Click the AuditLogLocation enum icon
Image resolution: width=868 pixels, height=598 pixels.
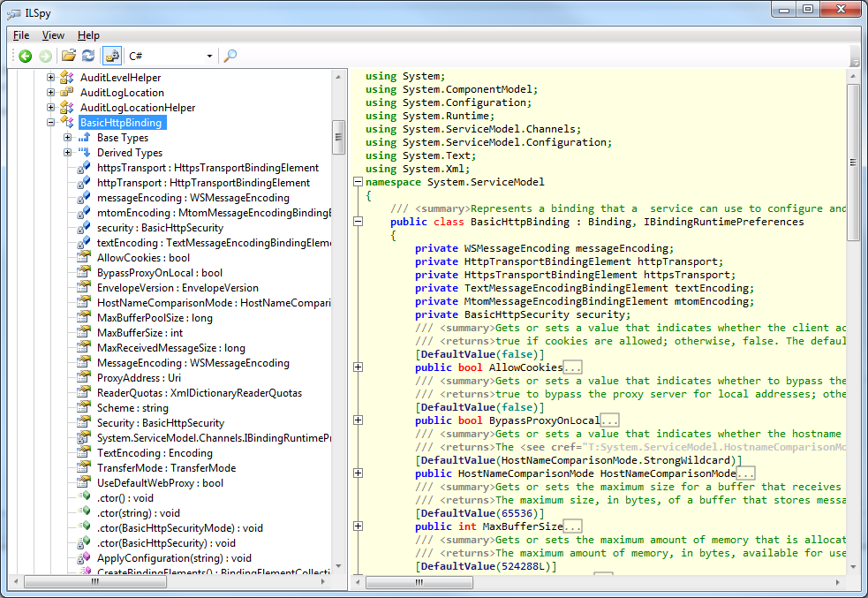click(x=67, y=93)
